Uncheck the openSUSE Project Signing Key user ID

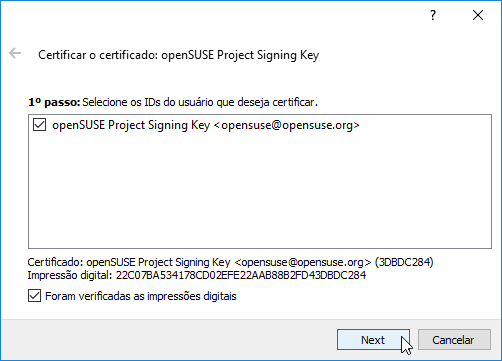click(x=39, y=125)
